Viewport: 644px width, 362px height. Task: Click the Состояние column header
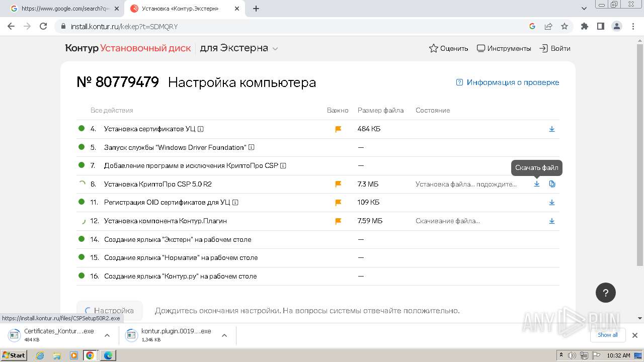pos(433,110)
